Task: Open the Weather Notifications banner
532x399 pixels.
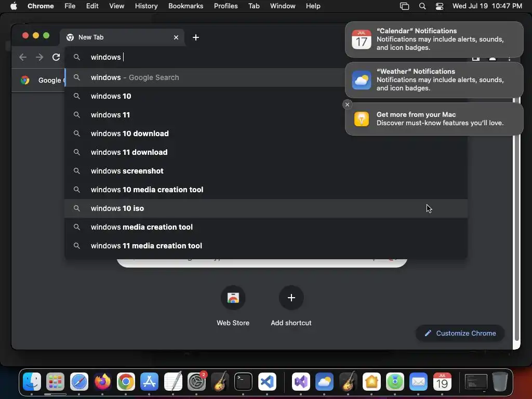Action: tap(434, 80)
